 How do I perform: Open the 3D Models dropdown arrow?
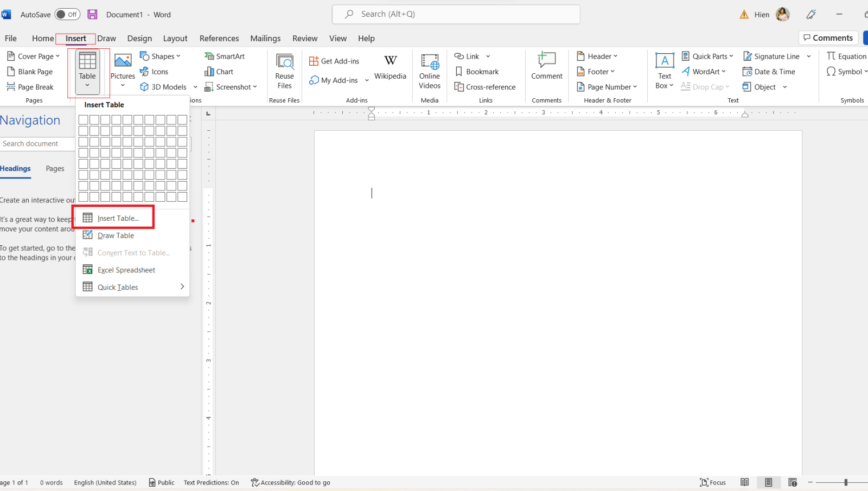(x=195, y=87)
